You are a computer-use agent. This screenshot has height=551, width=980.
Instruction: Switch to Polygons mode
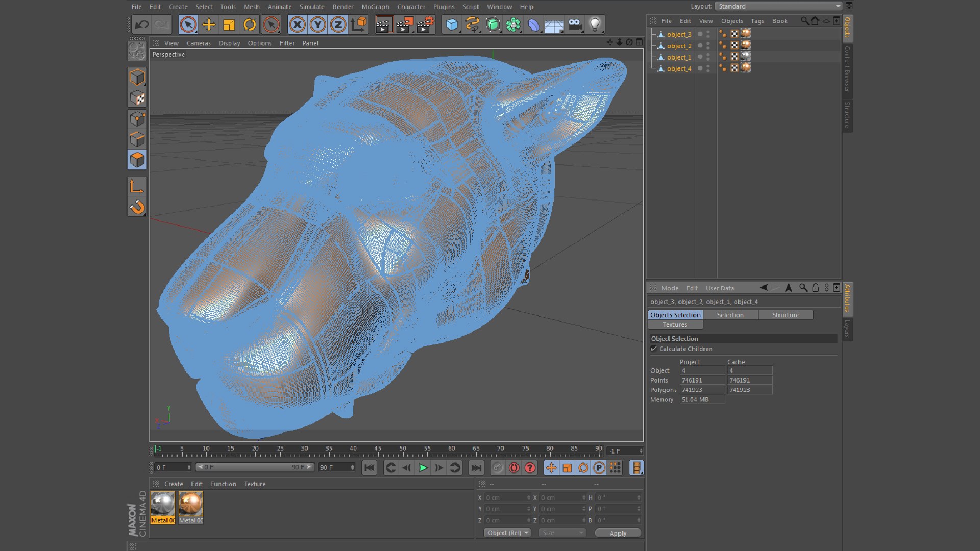click(x=137, y=160)
